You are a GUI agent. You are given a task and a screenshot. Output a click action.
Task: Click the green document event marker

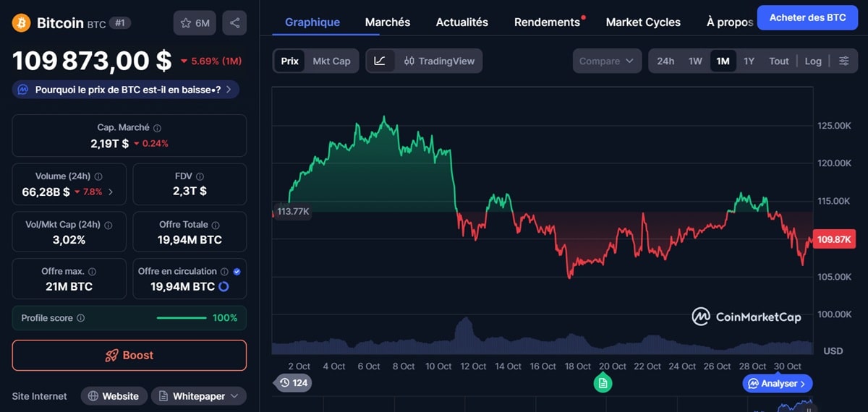tap(603, 383)
